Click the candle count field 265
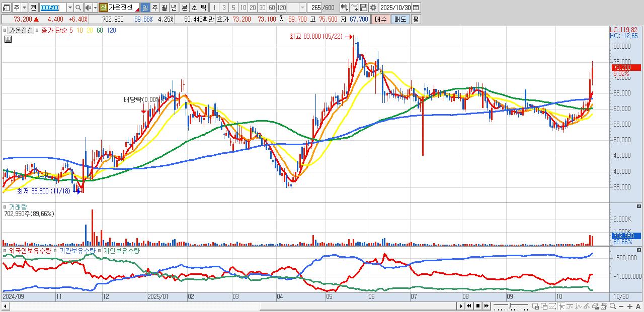644x312 pixels. click(x=315, y=8)
